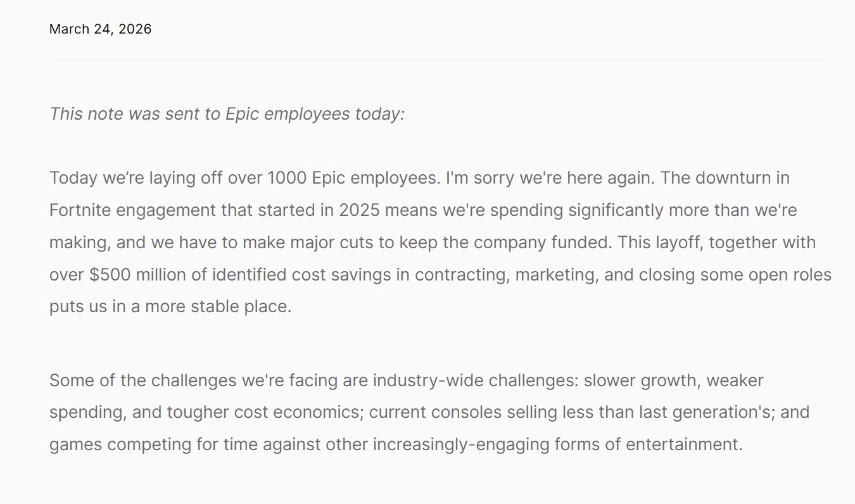Click the year 2025 in the paragraph
855x504 pixels.
tap(359, 210)
